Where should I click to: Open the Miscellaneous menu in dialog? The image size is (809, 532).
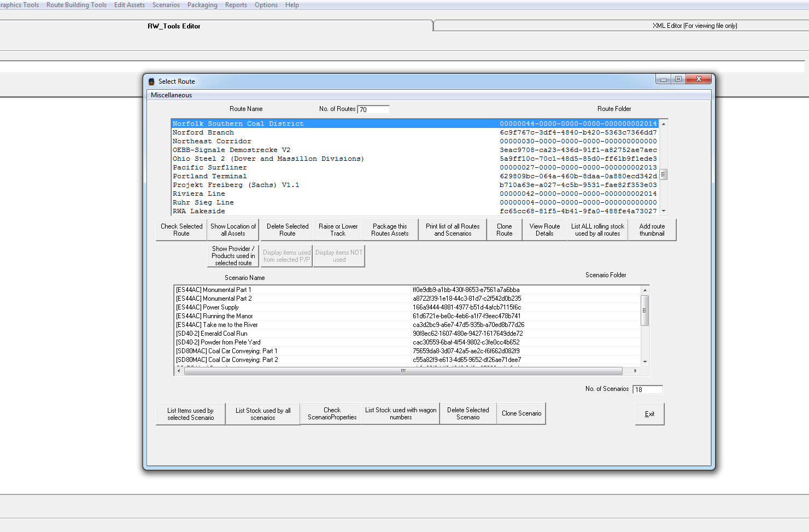point(171,95)
